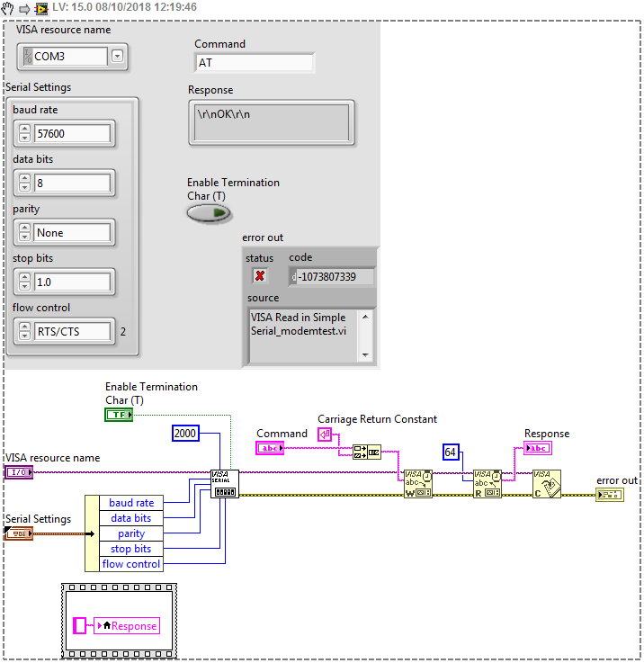Screen dimensions: 644x663
Task: Click the VISA Read node
Action: (487, 484)
